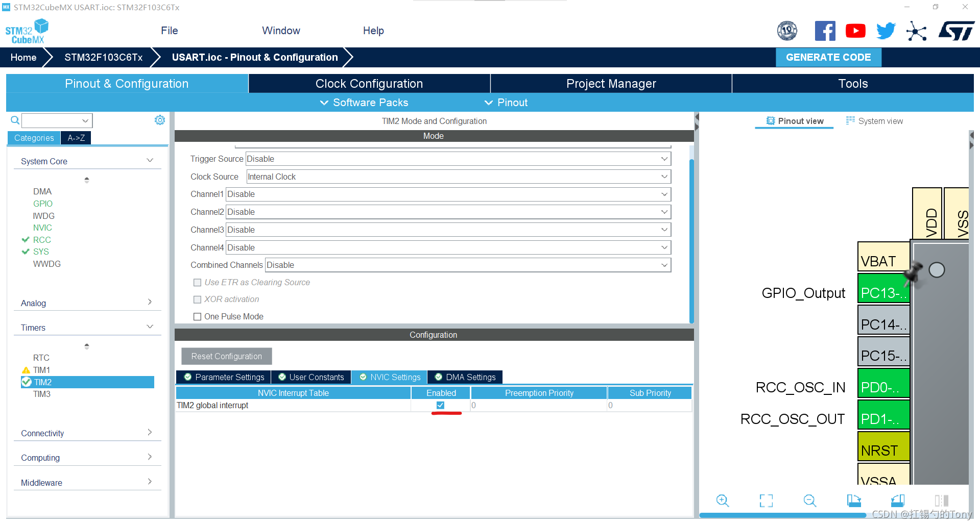Expand the Middleware category
The height and width of the screenshot is (525, 980).
click(87, 482)
